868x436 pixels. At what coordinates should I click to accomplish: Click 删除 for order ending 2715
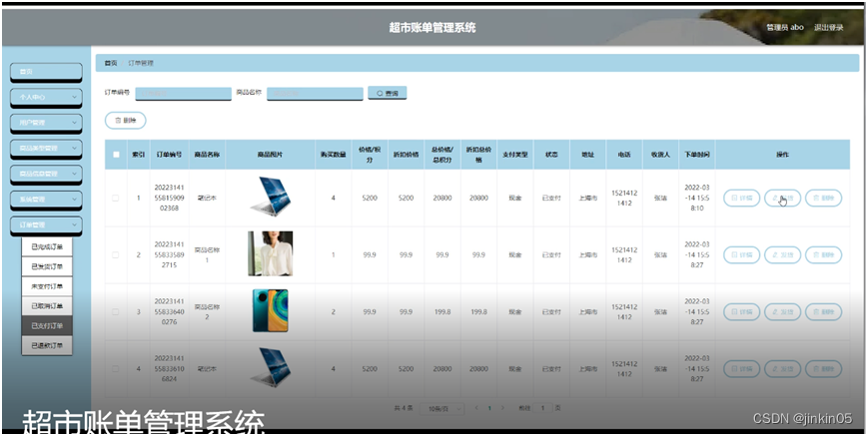(x=824, y=255)
